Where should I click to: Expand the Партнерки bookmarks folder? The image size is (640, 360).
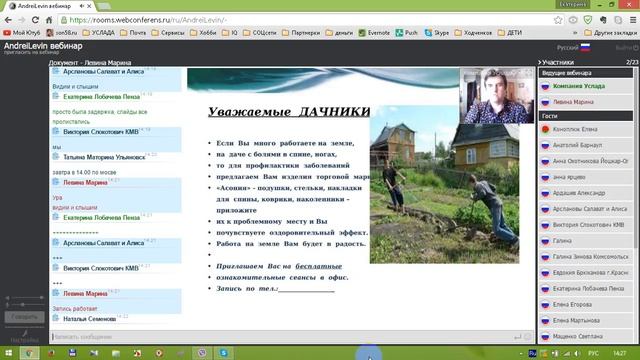pos(301,33)
